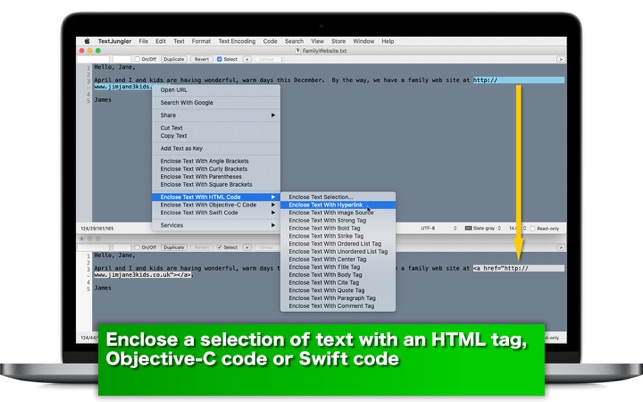Image resolution: width=643 pixels, height=402 pixels.
Task: Choose Enclose Text With Hyperlink
Action: click(338, 205)
